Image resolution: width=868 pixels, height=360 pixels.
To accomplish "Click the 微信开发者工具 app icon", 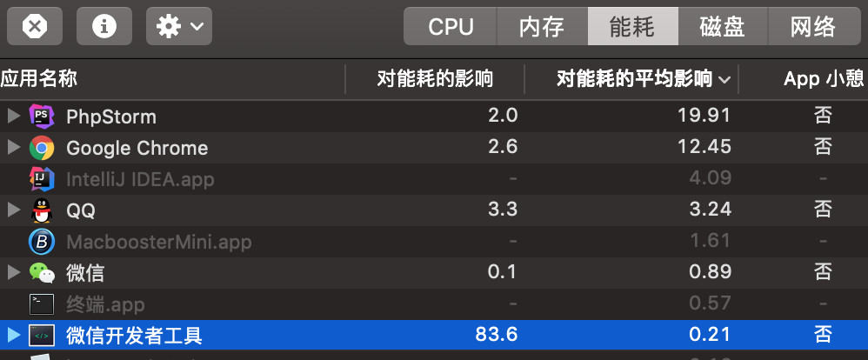I will (x=42, y=336).
